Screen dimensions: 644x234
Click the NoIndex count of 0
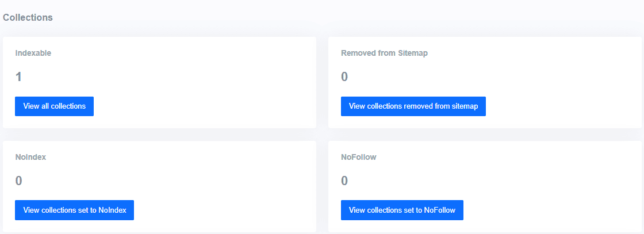pos(18,181)
